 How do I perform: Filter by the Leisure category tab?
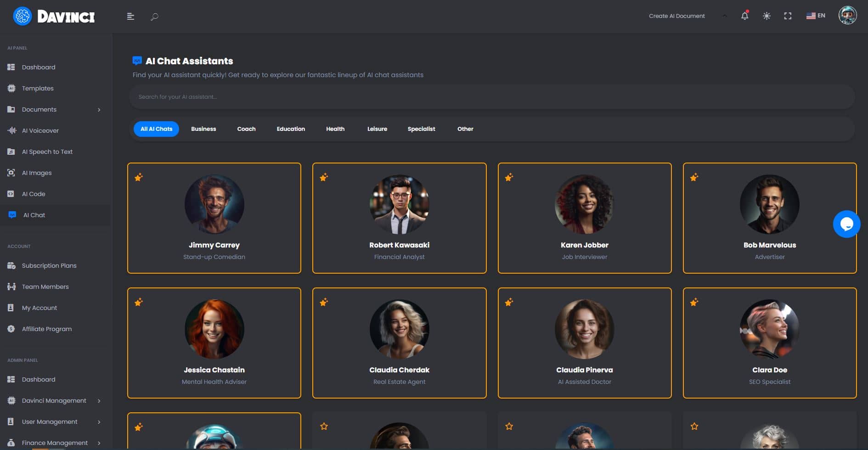(377, 129)
